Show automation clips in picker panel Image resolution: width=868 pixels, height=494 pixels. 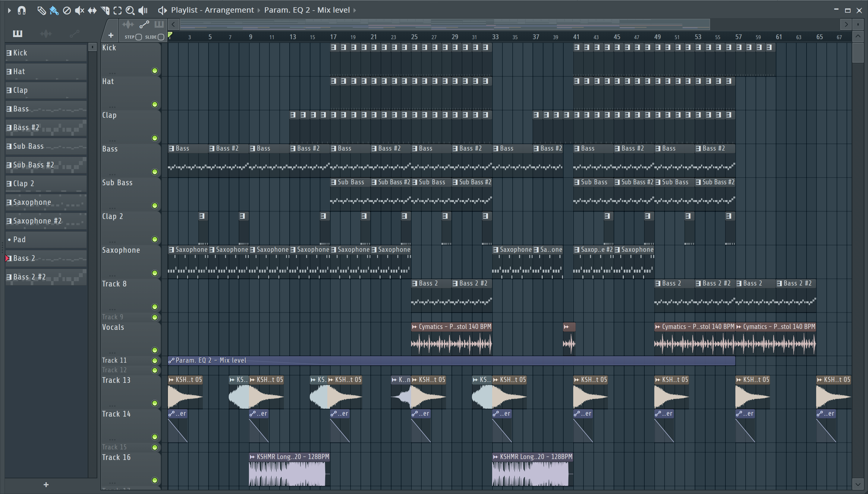(74, 33)
